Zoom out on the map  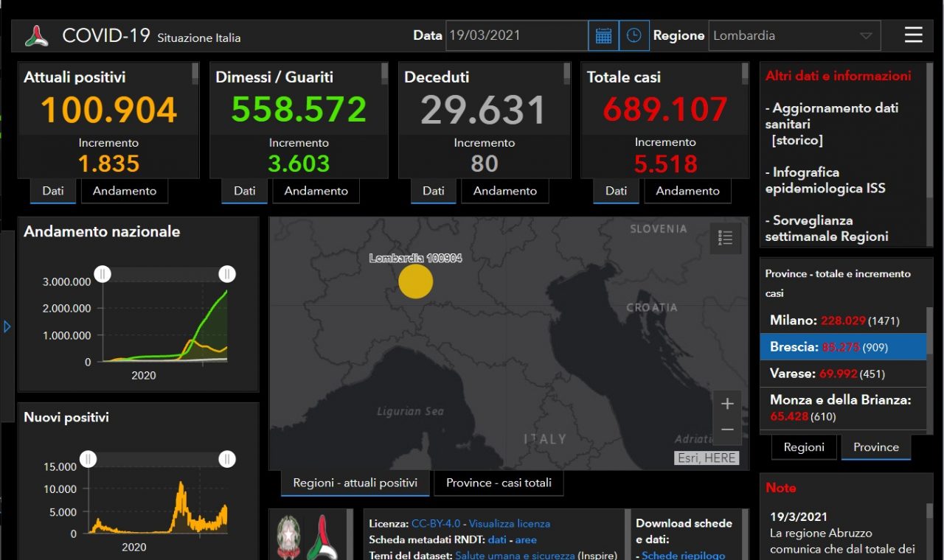[727, 430]
